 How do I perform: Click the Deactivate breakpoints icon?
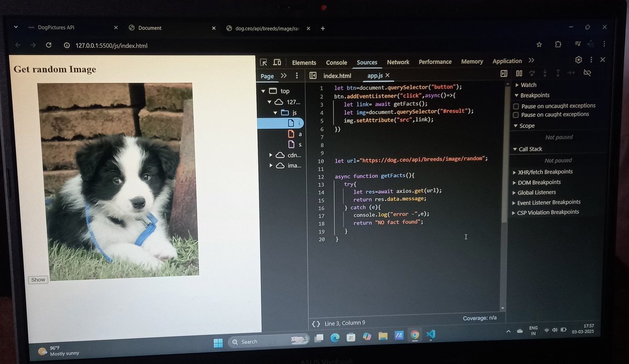click(x=588, y=73)
